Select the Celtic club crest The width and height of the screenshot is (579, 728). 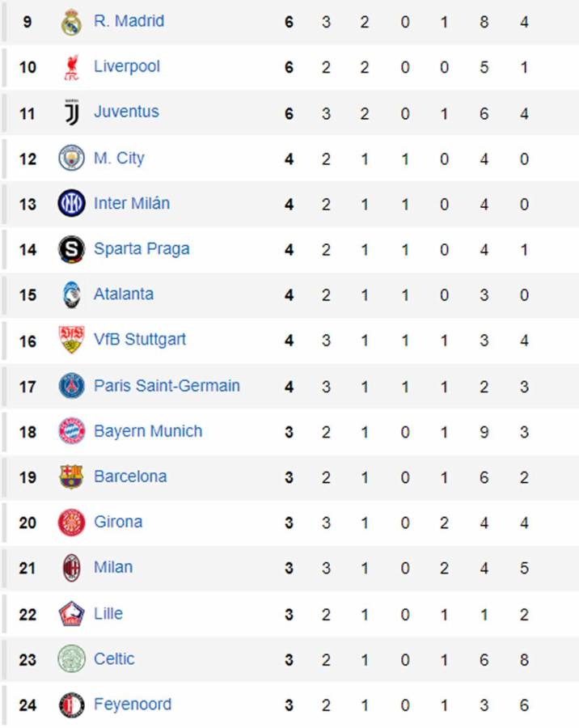tap(72, 658)
